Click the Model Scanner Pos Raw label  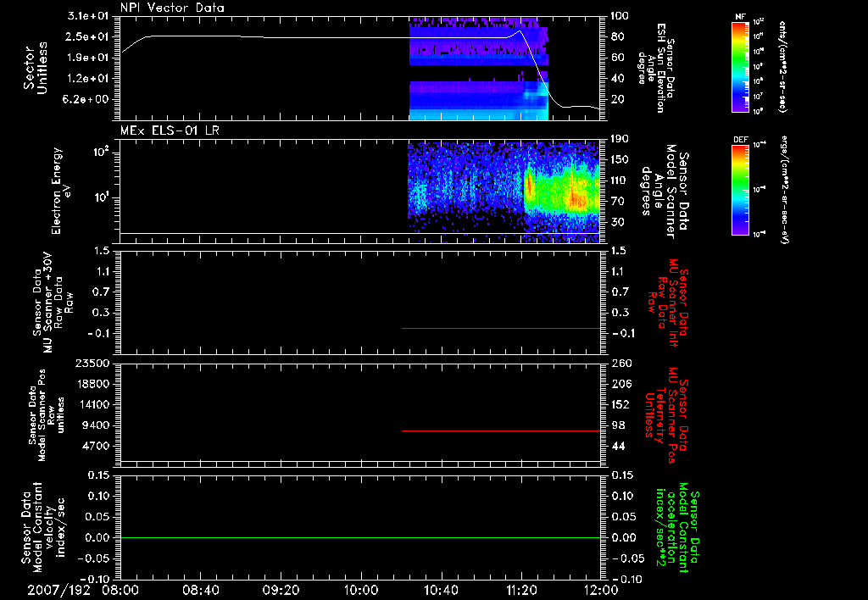click(46, 415)
